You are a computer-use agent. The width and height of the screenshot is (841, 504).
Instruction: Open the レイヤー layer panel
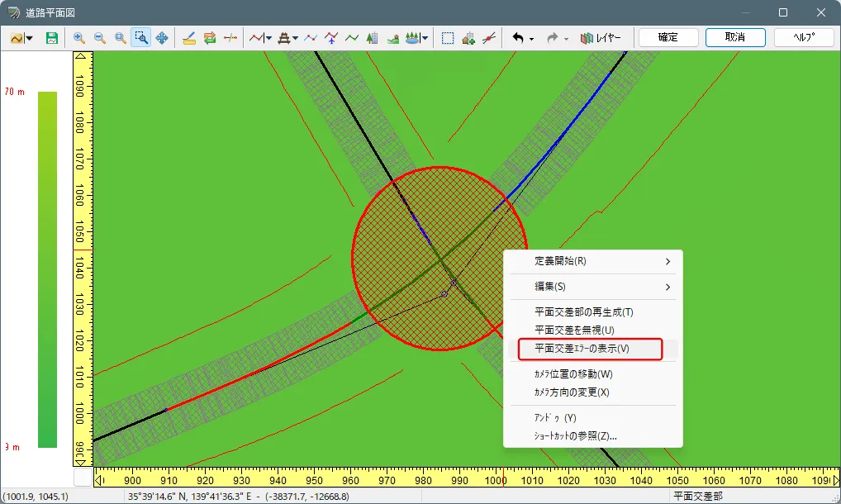point(601,38)
